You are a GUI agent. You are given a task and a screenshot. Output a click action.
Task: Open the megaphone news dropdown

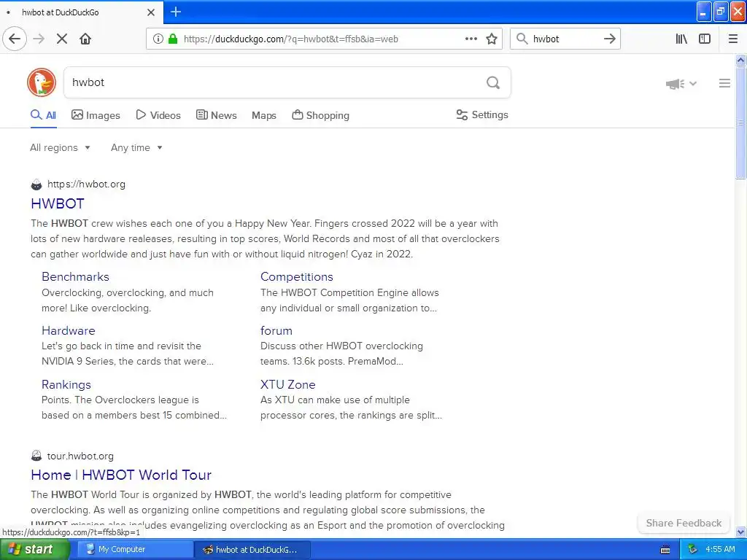point(681,84)
